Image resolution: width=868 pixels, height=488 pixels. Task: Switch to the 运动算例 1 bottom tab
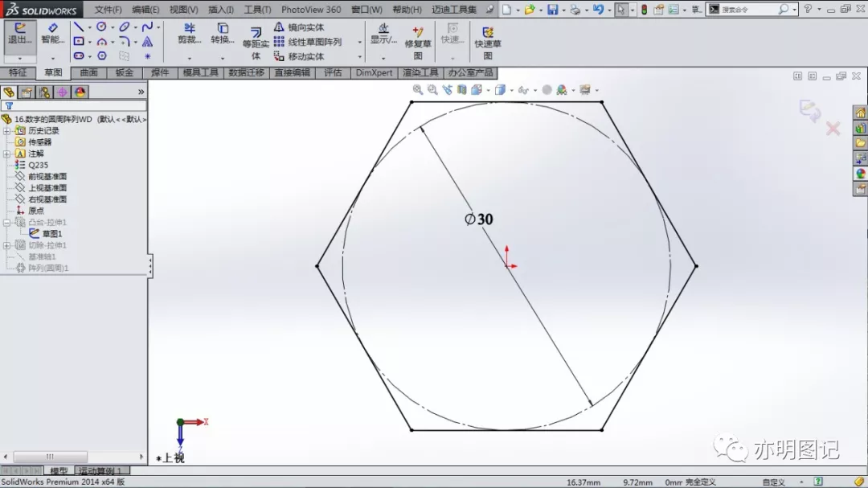pyautogui.click(x=100, y=471)
